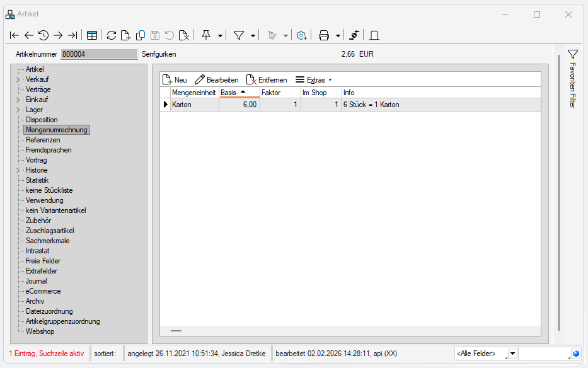588x368 pixels.
Task: Click the blue search globe button
Action: 576,354
